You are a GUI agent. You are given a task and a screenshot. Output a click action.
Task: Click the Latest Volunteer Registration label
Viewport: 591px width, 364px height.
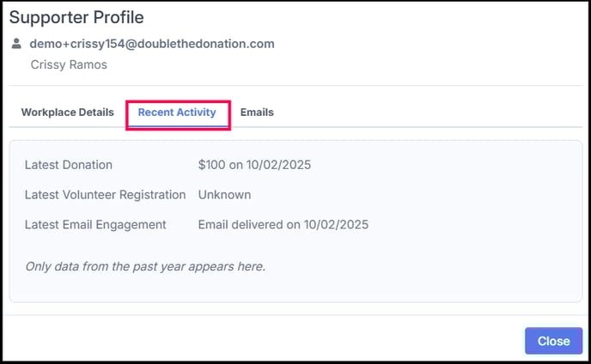(105, 195)
